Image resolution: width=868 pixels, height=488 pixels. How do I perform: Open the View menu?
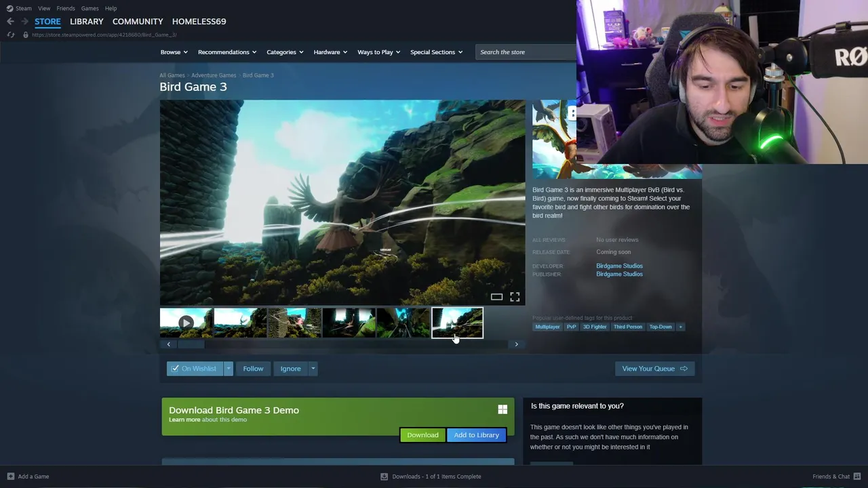(44, 8)
